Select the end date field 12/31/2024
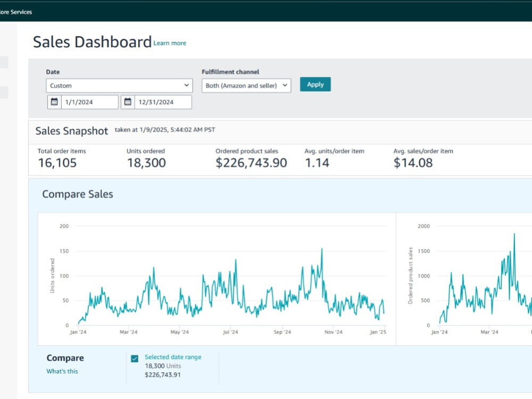532x399 pixels. (163, 102)
